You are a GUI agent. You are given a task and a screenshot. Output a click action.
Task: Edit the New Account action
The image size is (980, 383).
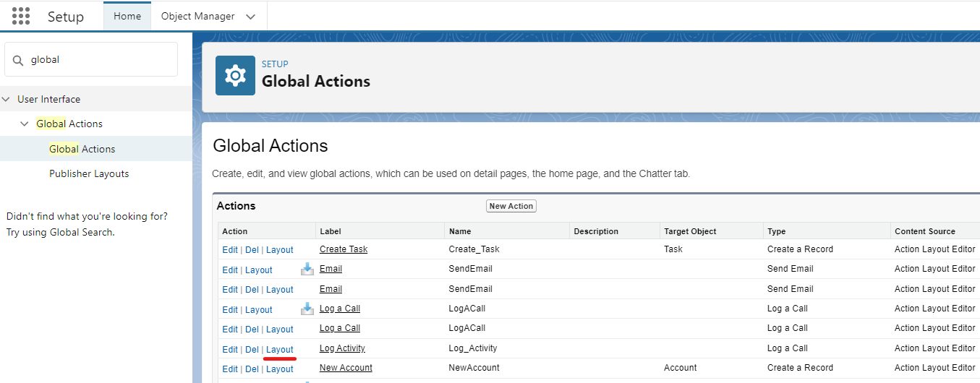[230, 369]
